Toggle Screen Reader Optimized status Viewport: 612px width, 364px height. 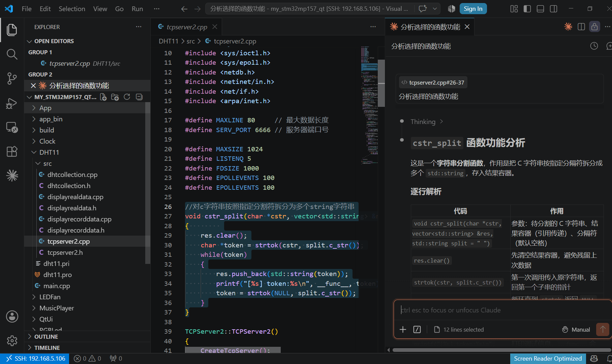pyautogui.click(x=548, y=359)
